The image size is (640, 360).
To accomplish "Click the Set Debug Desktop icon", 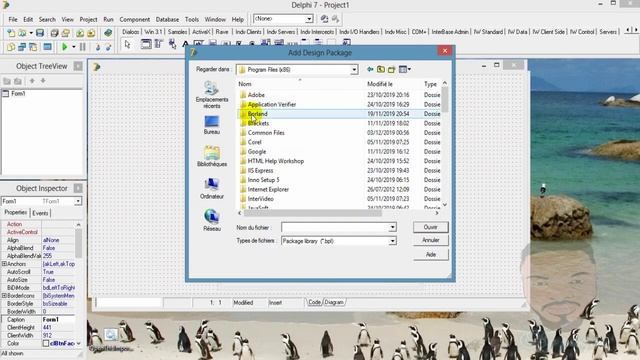I will tap(335, 19).
